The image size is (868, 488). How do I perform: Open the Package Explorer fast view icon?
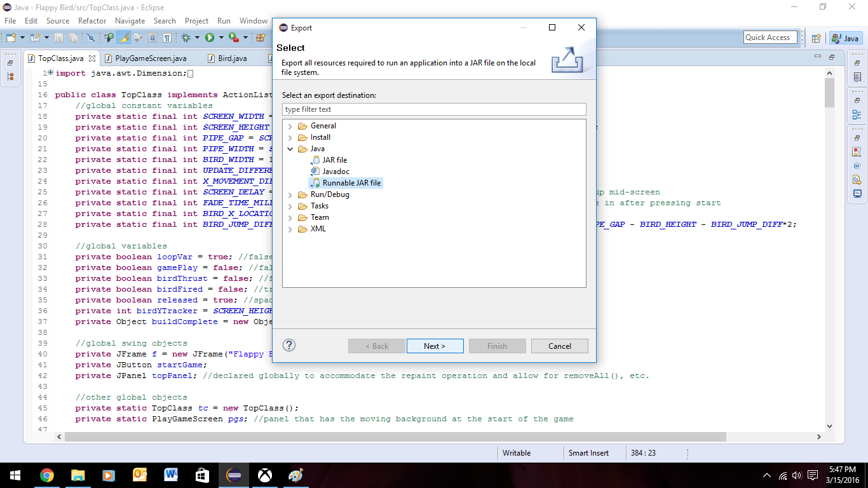[10, 77]
